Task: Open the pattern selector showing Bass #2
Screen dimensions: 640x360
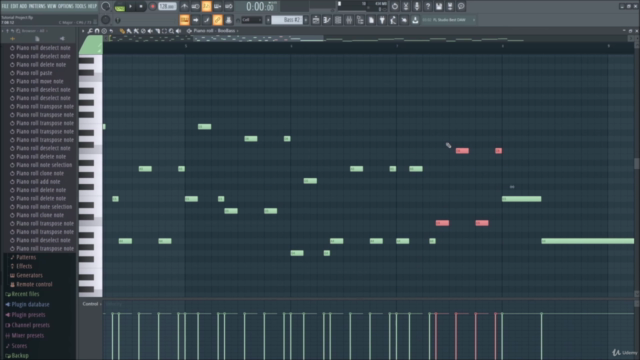Action: (287, 20)
